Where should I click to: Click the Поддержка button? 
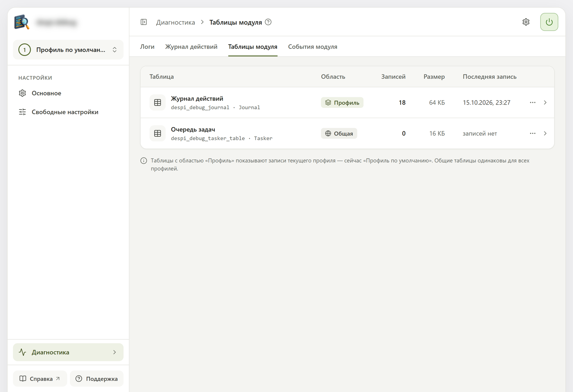(x=97, y=379)
